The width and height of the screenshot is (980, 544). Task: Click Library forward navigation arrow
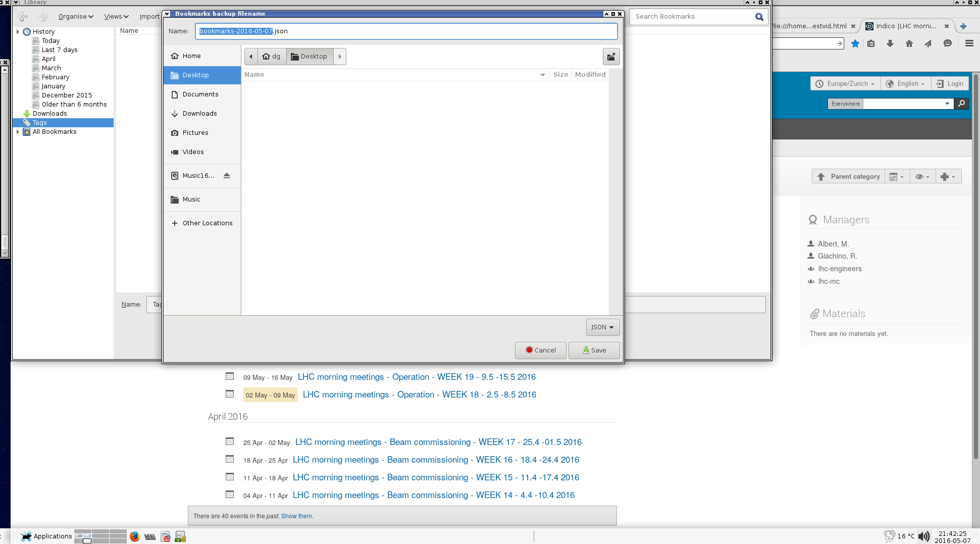[x=43, y=17]
